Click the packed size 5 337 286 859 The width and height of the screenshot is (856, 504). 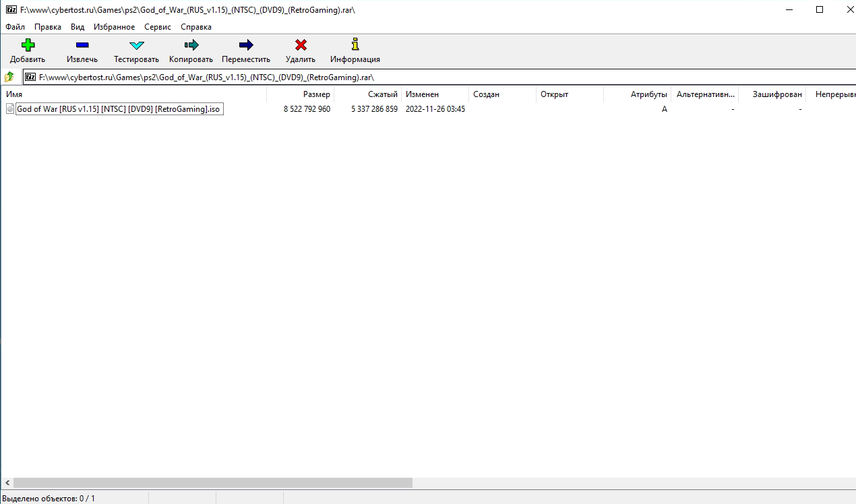point(374,108)
